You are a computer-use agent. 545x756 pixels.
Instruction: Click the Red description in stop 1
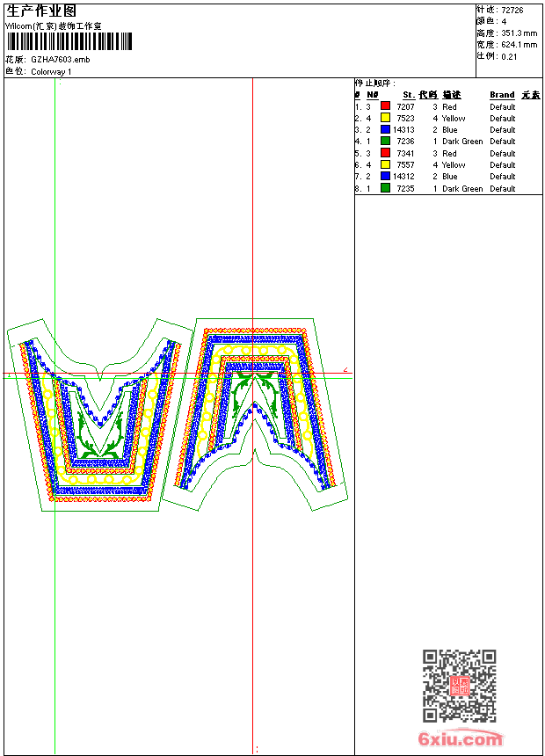(449, 107)
